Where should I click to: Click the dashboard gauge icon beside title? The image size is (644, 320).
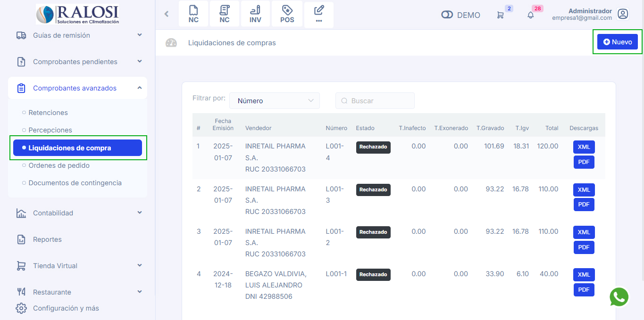(171, 43)
